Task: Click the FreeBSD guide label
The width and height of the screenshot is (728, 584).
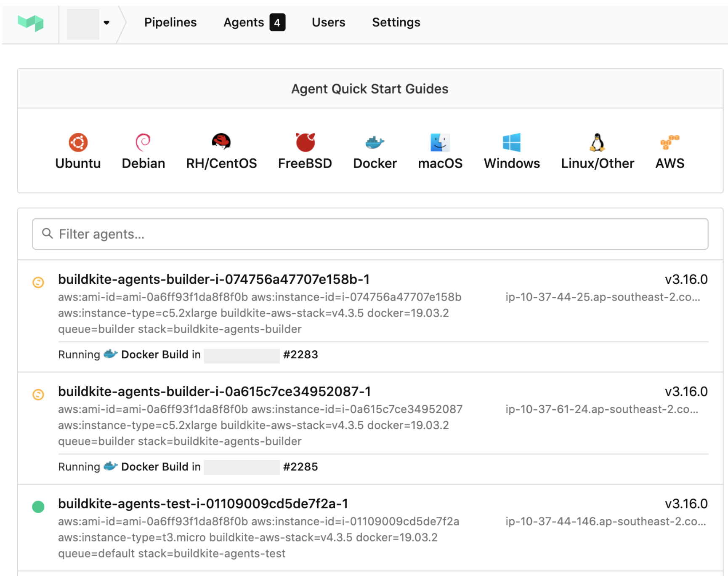Action: [305, 163]
